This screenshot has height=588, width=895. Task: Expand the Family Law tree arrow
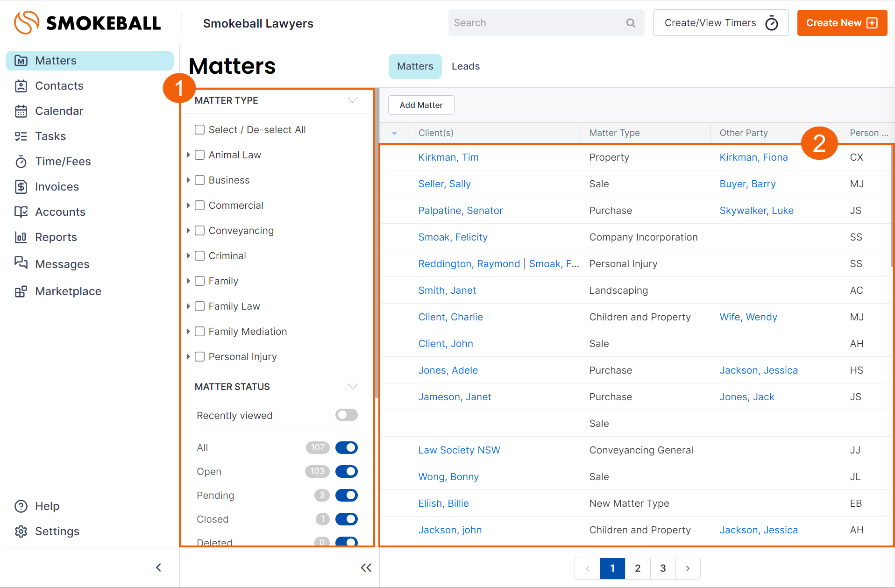188,306
